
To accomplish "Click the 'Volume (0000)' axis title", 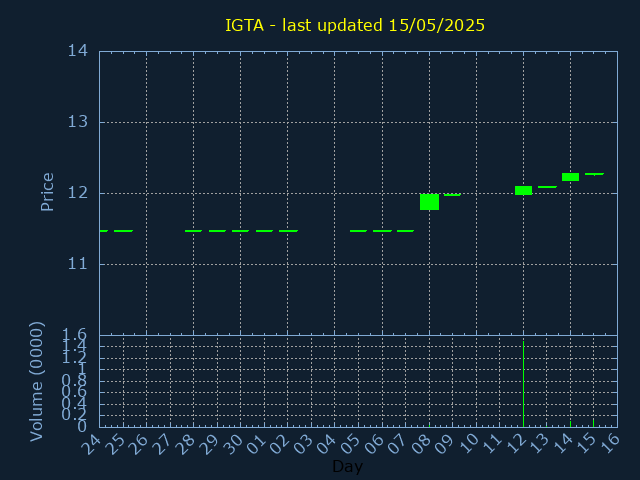I will (x=36, y=382).
